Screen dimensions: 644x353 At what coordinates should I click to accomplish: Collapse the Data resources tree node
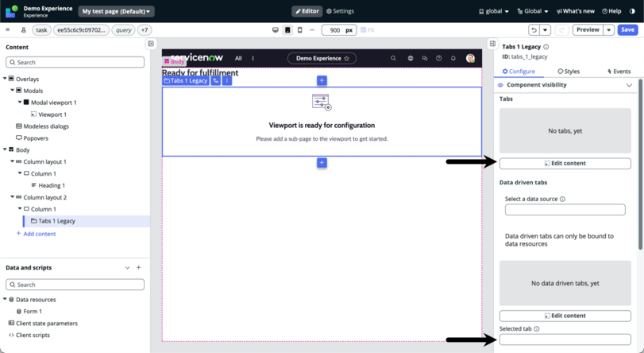(x=5, y=299)
